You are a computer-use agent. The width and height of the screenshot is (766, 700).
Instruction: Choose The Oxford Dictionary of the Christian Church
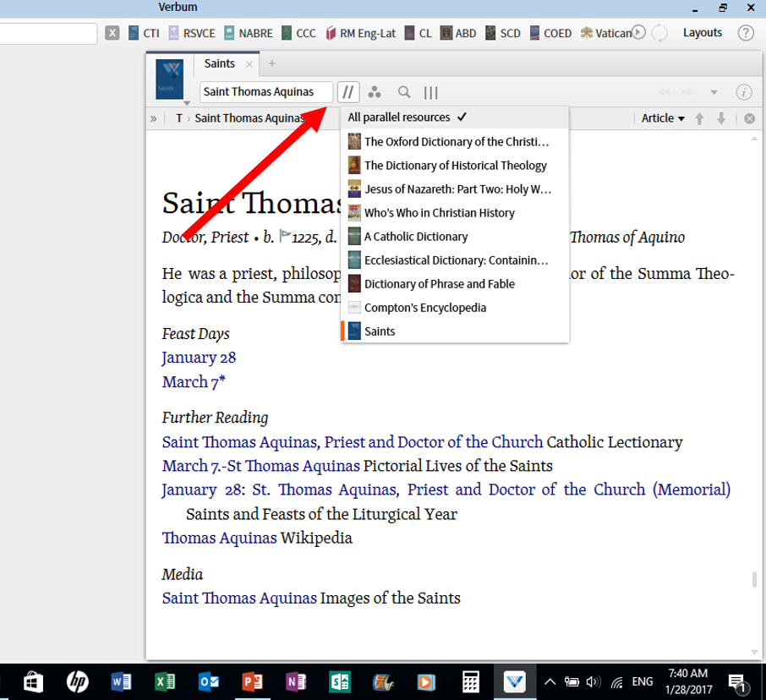(455, 142)
